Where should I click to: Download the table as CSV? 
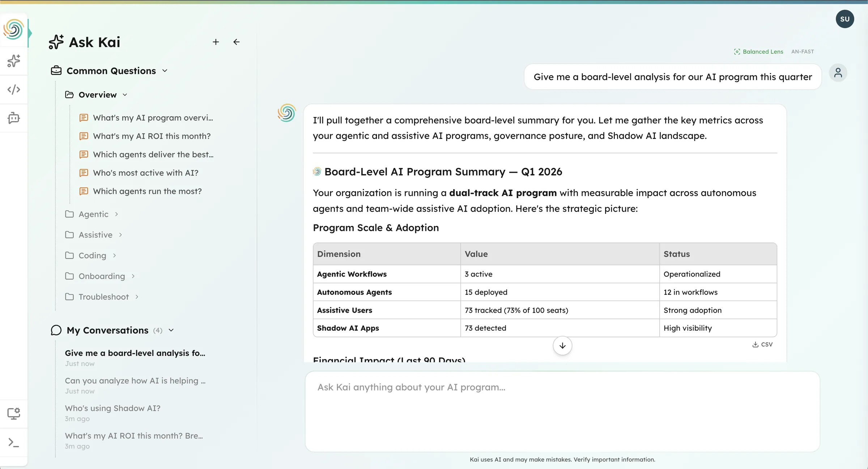click(x=762, y=345)
